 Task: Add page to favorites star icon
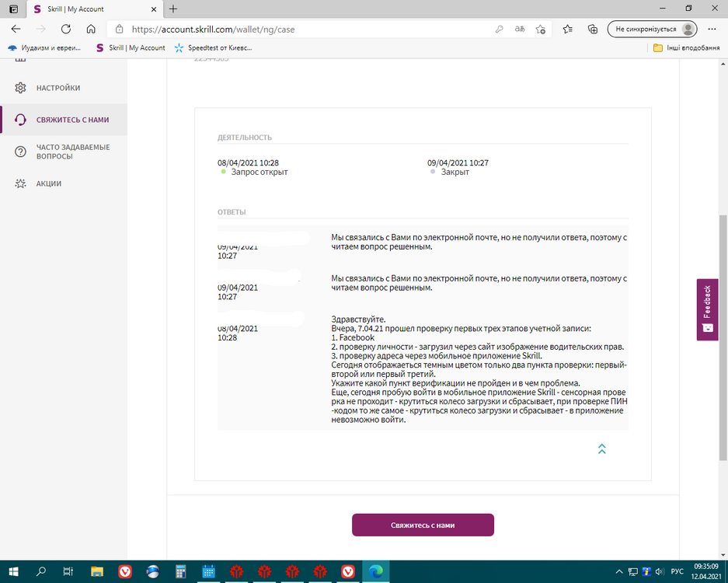[x=541, y=30]
